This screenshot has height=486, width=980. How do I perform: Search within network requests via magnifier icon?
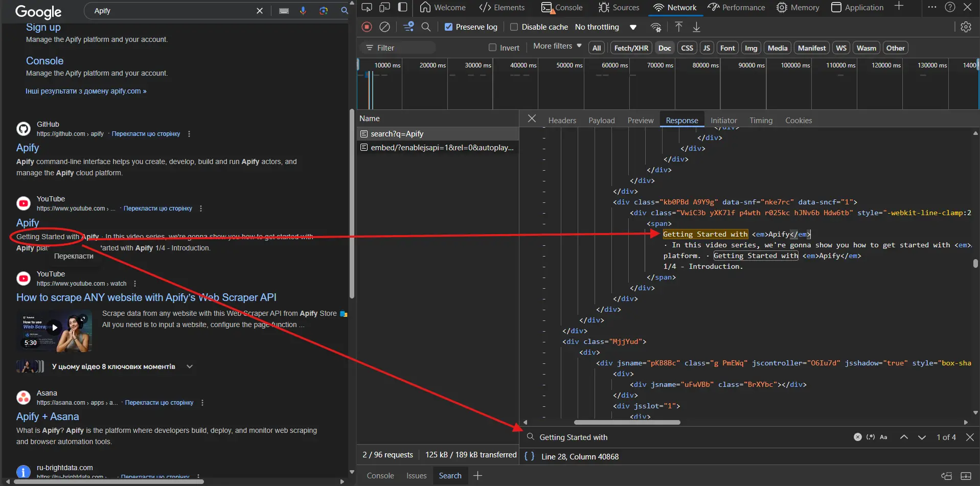click(x=427, y=27)
